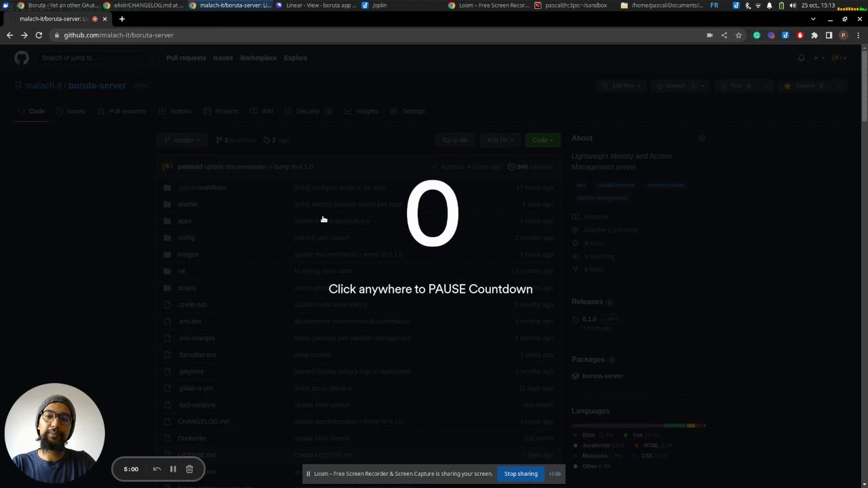The image size is (868, 488).
Task: Expand the green Code dropdown button
Action: coord(542,140)
